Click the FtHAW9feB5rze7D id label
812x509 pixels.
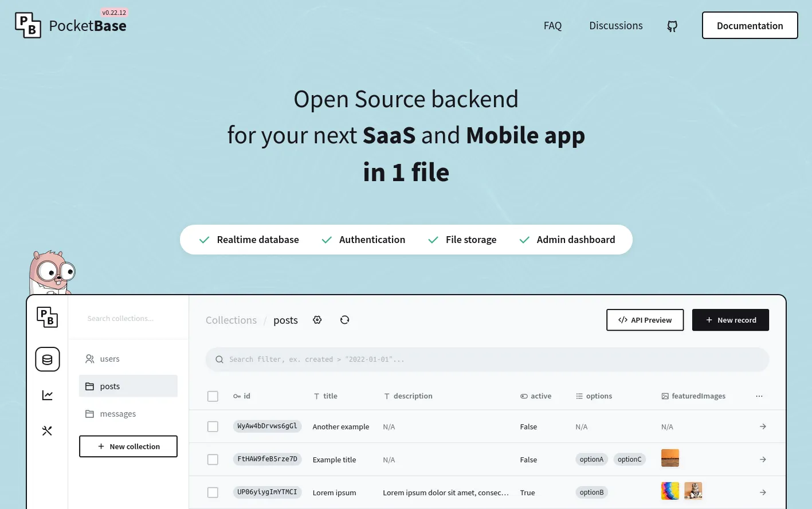(x=267, y=459)
